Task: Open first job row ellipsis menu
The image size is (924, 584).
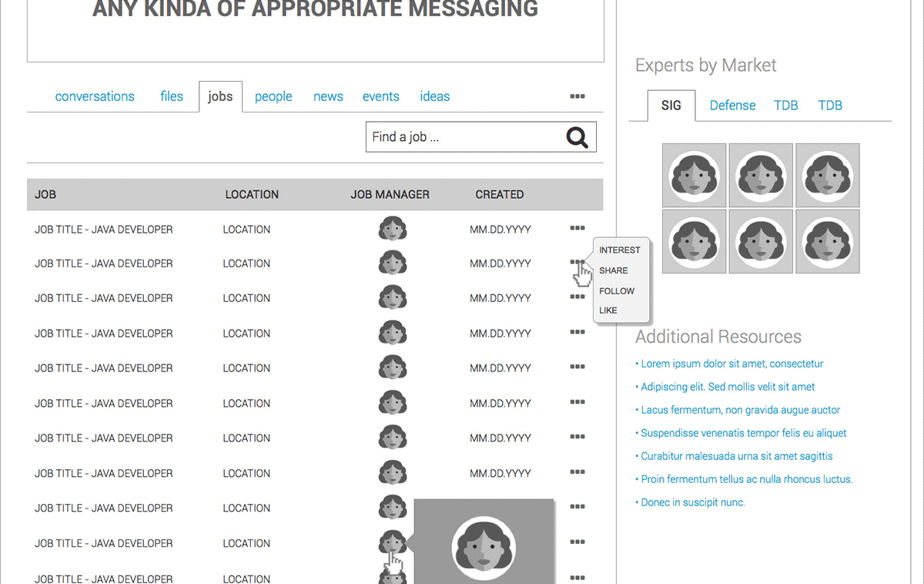Action: tap(577, 229)
